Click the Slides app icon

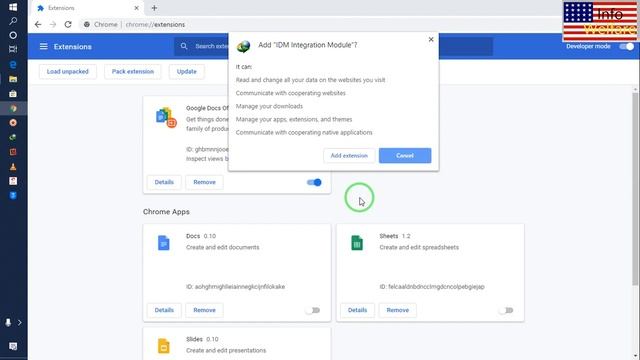coord(164,346)
